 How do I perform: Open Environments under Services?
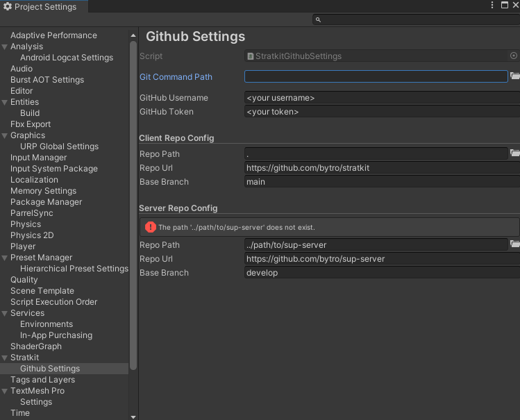[x=47, y=324]
